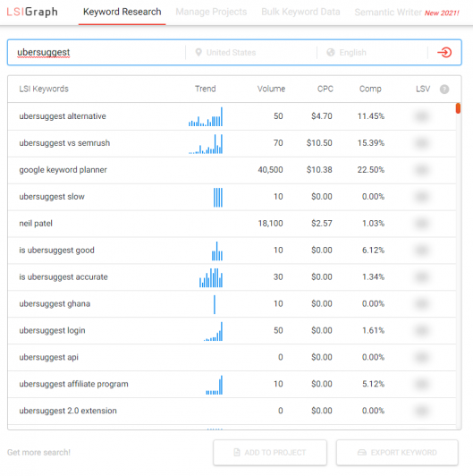The image size is (473, 476).
Task: Select the ubersuggest affiliate program keyword
Action: coord(73,384)
